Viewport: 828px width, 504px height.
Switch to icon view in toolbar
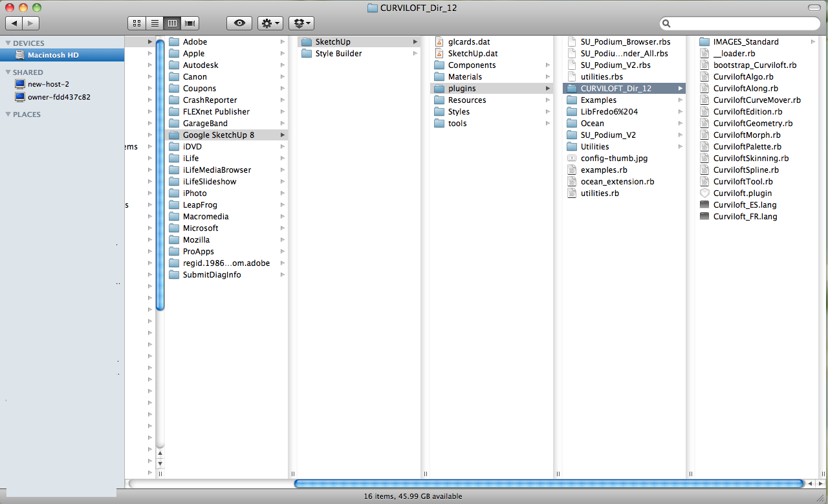point(136,23)
